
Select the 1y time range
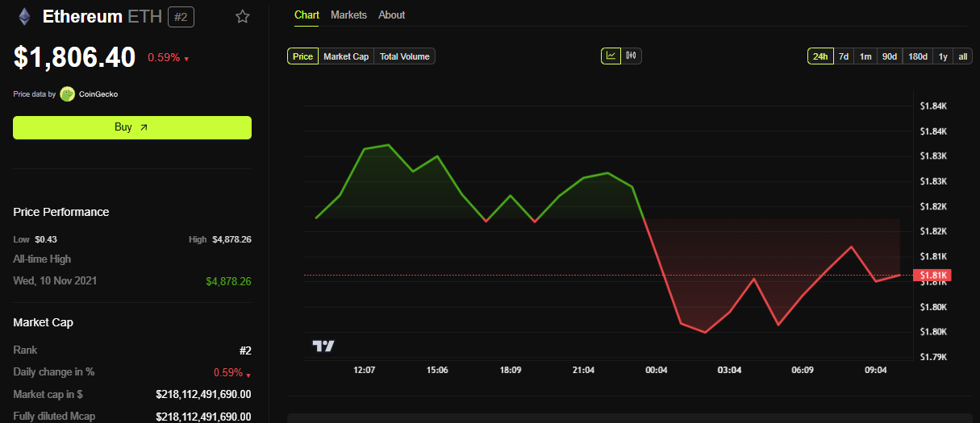[x=943, y=56]
